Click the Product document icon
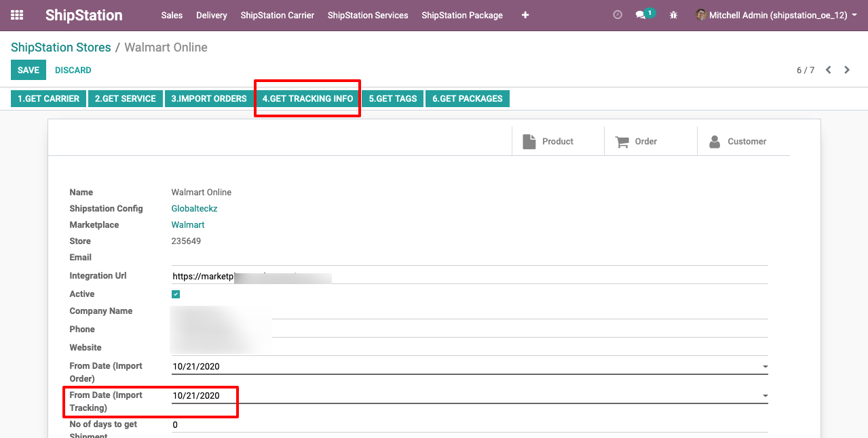 pyautogui.click(x=529, y=141)
